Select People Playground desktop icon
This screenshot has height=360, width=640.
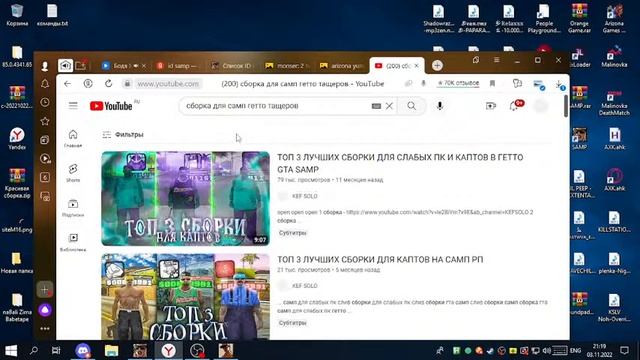point(544,18)
